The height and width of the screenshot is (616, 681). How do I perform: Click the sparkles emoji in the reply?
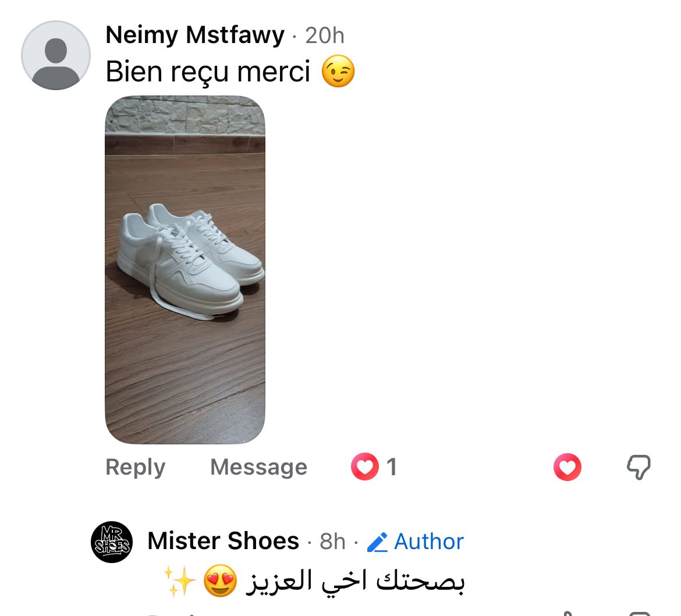click(179, 581)
